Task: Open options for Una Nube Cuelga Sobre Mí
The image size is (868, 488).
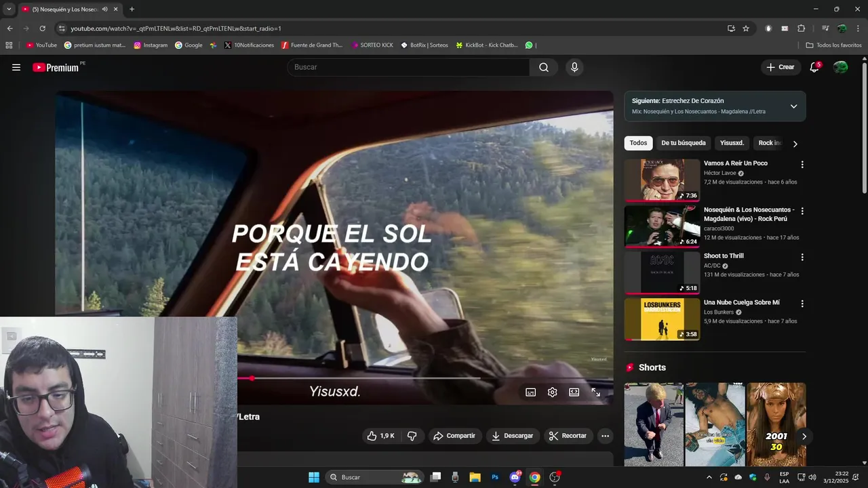Action: (802, 304)
